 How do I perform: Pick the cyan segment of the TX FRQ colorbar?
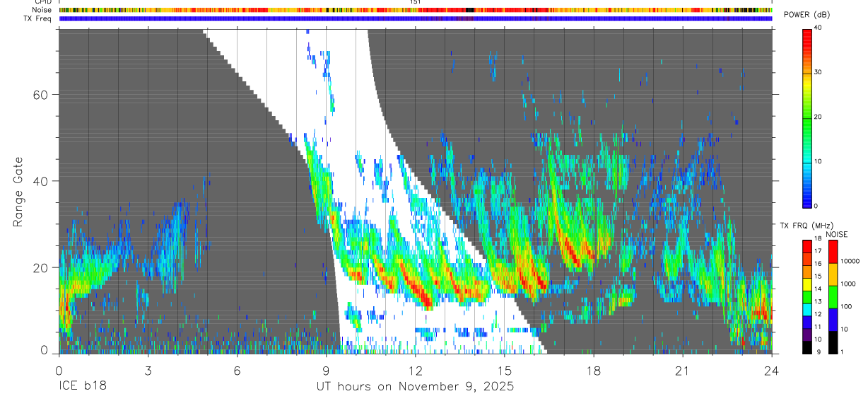(x=807, y=310)
